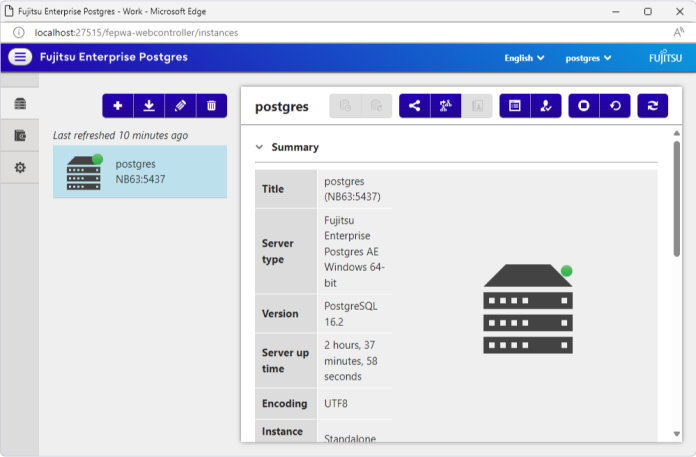Select the postgres NB63:5437 instance
Screen dimensions: 696x457
coord(139,171)
